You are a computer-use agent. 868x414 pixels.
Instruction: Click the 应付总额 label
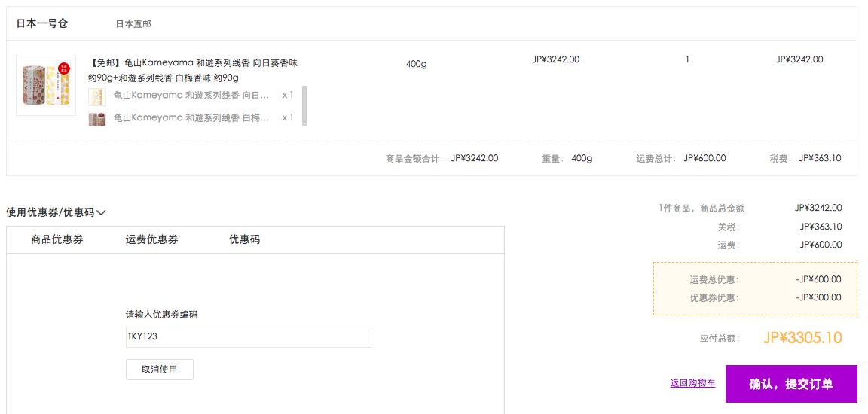coord(719,339)
